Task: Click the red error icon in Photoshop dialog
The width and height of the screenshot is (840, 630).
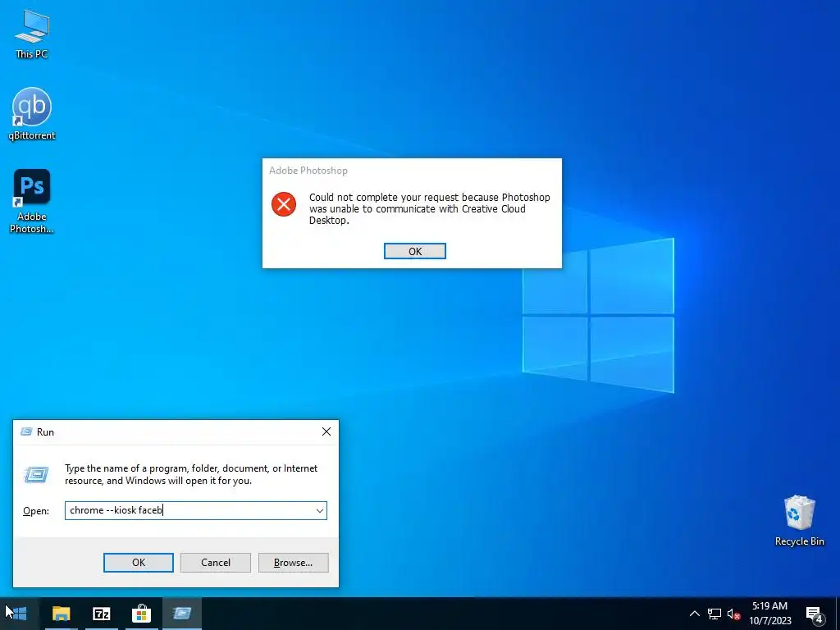Action: click(283, 204)
